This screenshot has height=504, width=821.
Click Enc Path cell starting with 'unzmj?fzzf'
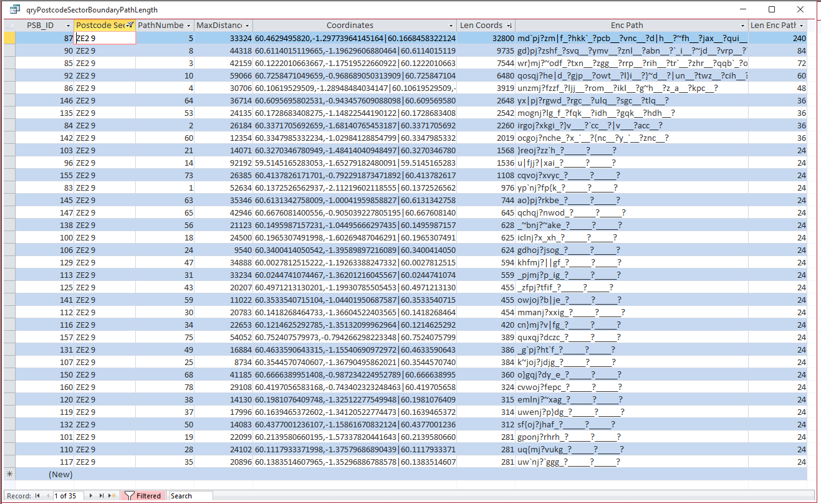click(632, 88)
